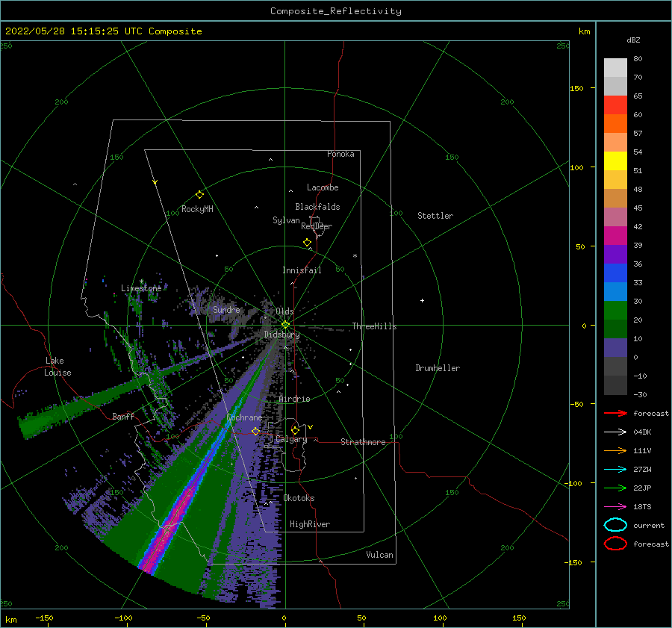Click the Composite_Reflectivity title
The width and height of the screenshot is (672, 628).
(x=335, y=11)
